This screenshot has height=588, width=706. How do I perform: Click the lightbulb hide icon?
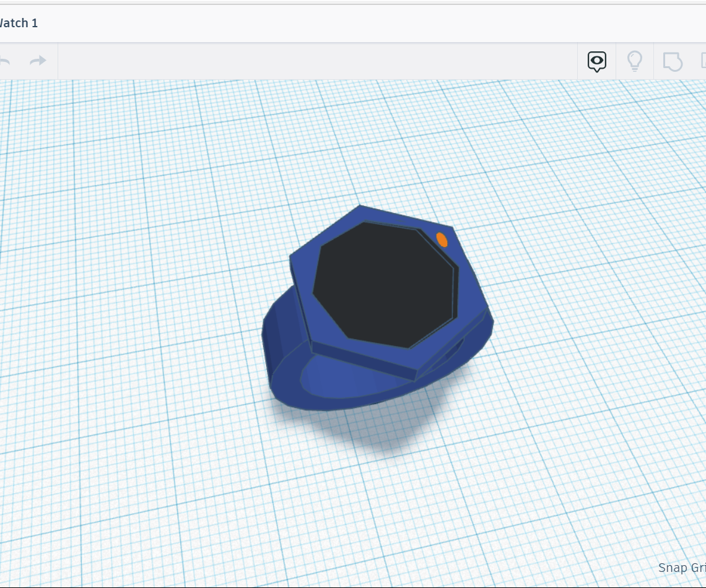pyautogui.click(x=634, y=61)
